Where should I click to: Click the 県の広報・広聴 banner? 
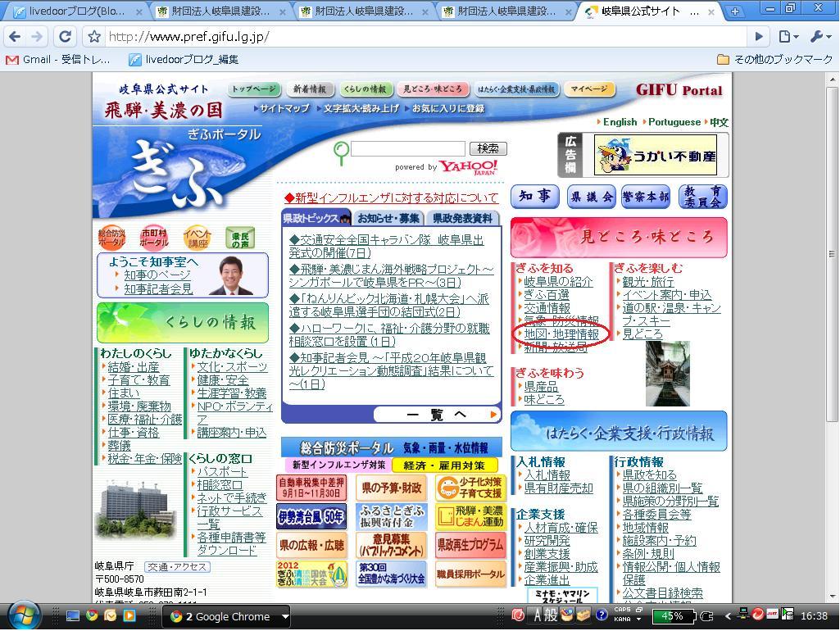click(x=311, y=545)
